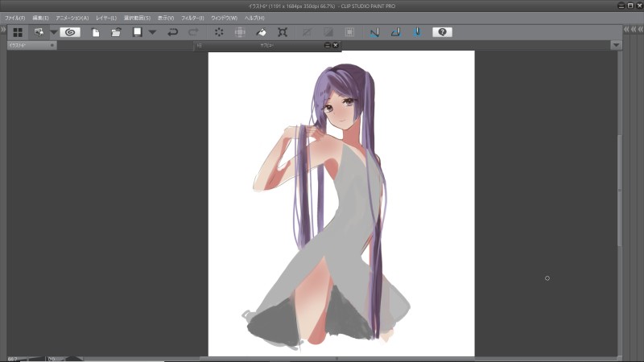Open the dropdown arrow next to the grid icon
Viewport: 644px width, 362px height.
pos(53,32)
